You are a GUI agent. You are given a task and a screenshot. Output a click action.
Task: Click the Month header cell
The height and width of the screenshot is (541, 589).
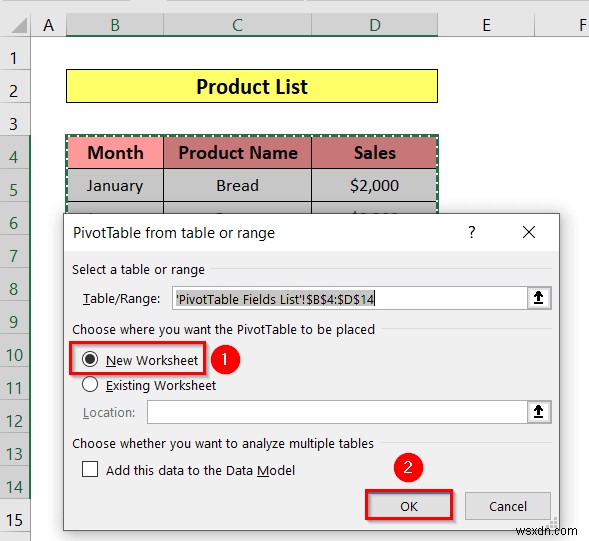click(115, 153)
